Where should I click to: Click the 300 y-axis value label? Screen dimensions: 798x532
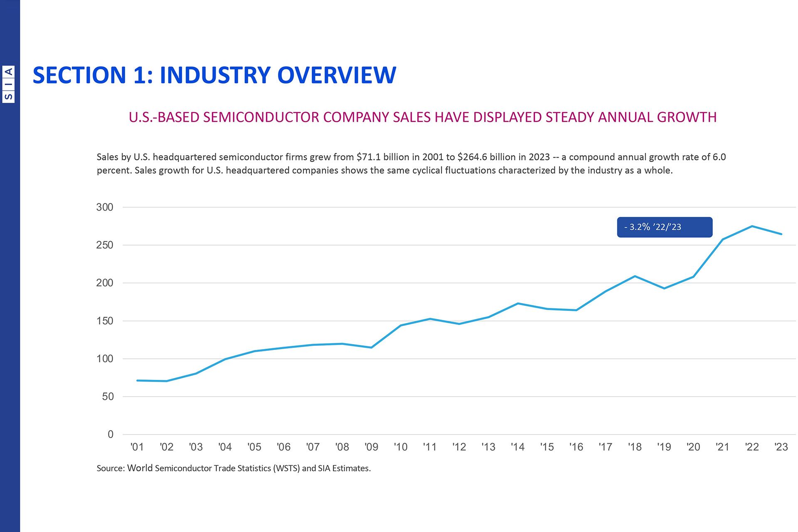[105, 207]
